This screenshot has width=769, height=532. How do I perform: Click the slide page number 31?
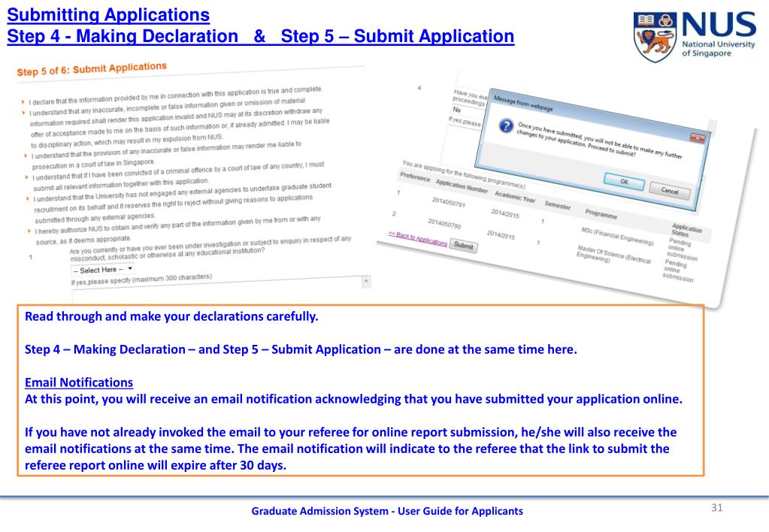click(x=716, y=507)
